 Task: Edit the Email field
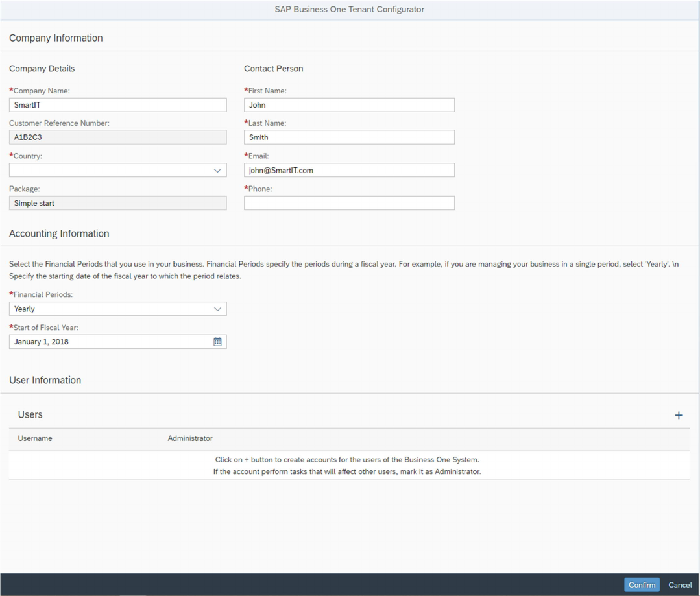click(x=349, y=170)
